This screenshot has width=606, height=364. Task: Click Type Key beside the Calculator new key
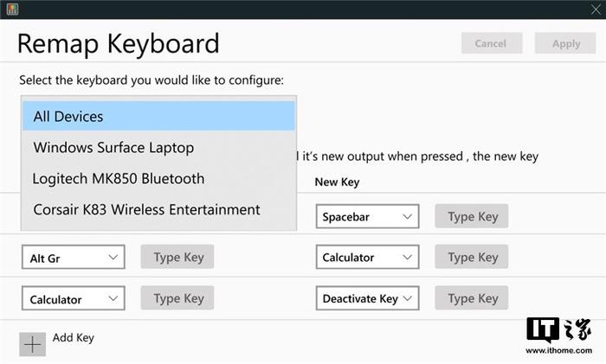point(472,257)
